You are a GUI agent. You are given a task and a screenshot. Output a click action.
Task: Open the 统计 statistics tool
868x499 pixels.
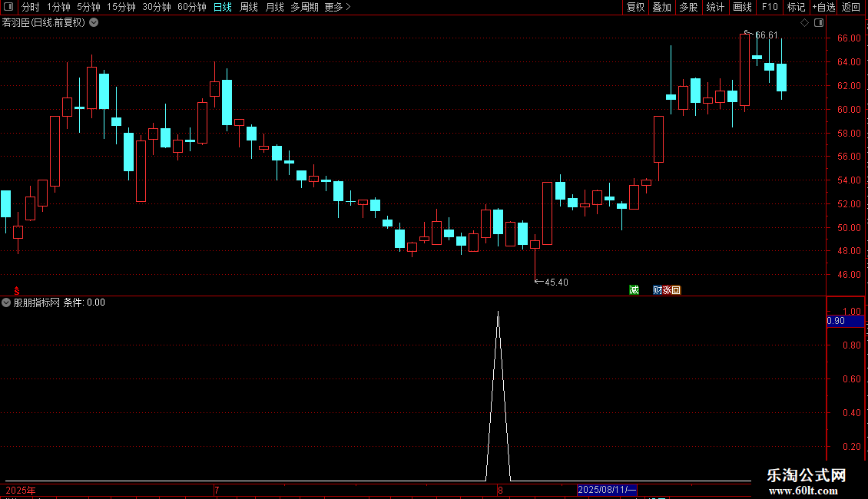pyautogui.click(x=714, y=7)
